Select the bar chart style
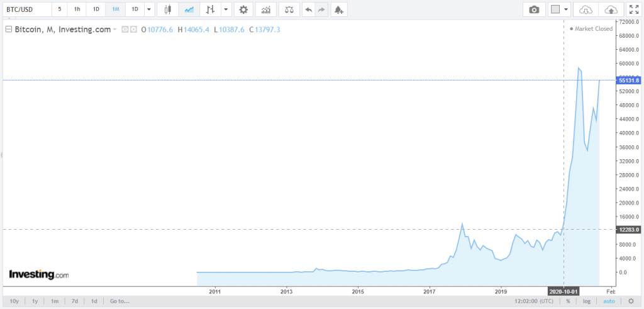This screenshot has width=644, height=309. pyautogui.click(x=210, y=9)
